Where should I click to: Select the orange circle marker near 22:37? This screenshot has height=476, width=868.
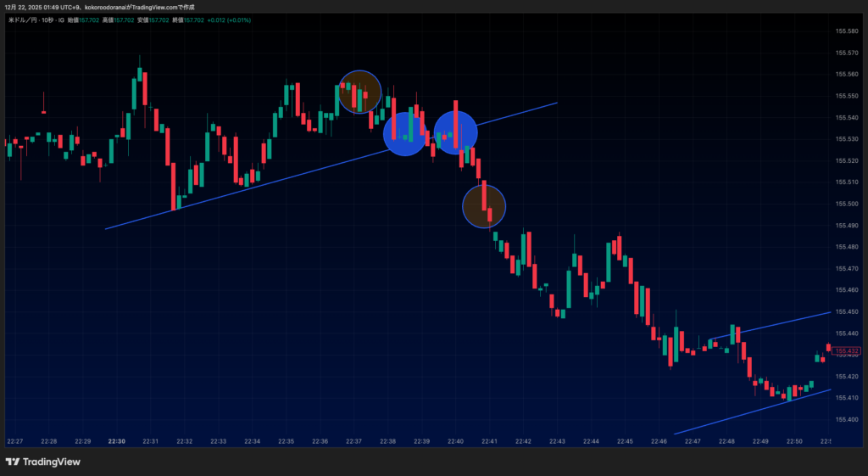(359, 92)
